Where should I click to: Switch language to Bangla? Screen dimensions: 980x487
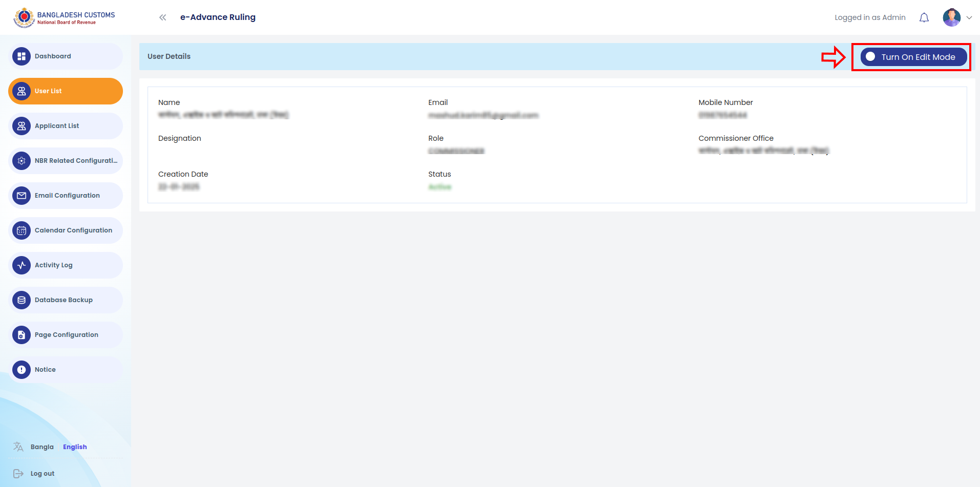coord(42,447)
